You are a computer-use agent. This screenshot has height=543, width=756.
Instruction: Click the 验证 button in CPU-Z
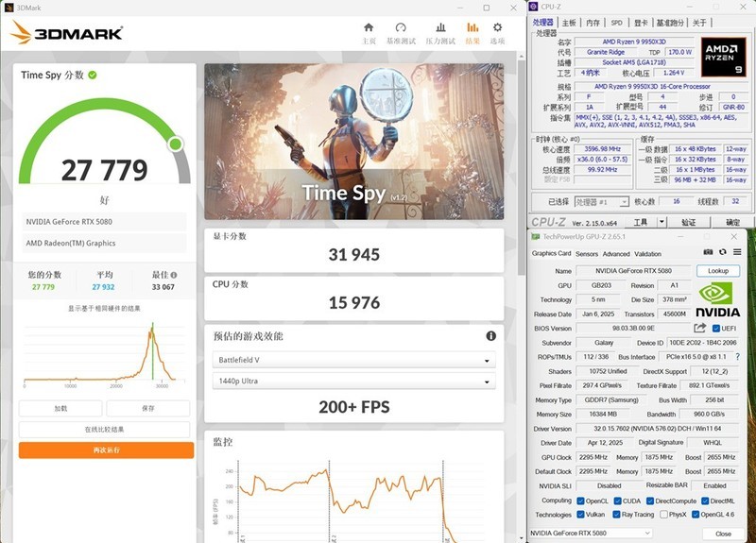pyautogui.click(x=689, y=222)
